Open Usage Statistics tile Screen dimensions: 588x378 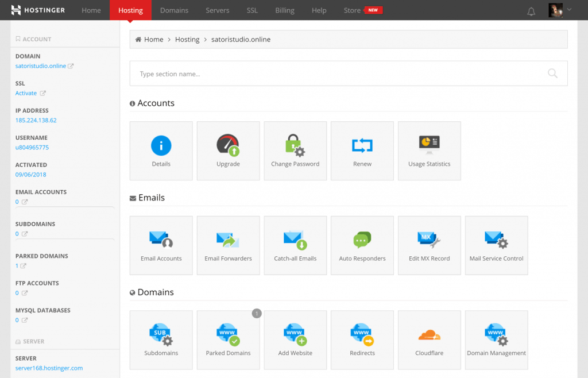coord(429,151)
